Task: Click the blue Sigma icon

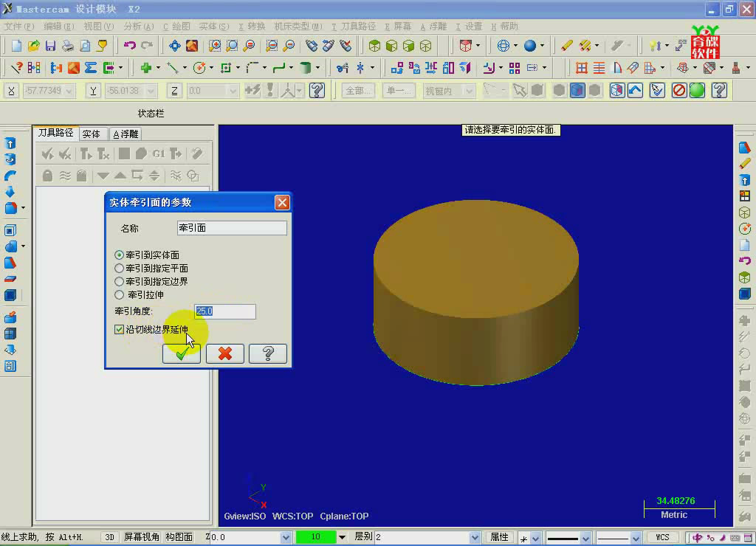Action: coord(91,68)
